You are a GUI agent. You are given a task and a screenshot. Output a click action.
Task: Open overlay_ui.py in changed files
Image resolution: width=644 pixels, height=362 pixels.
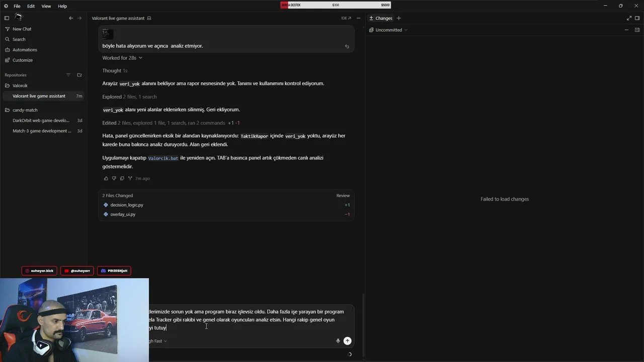coord(123,215)
